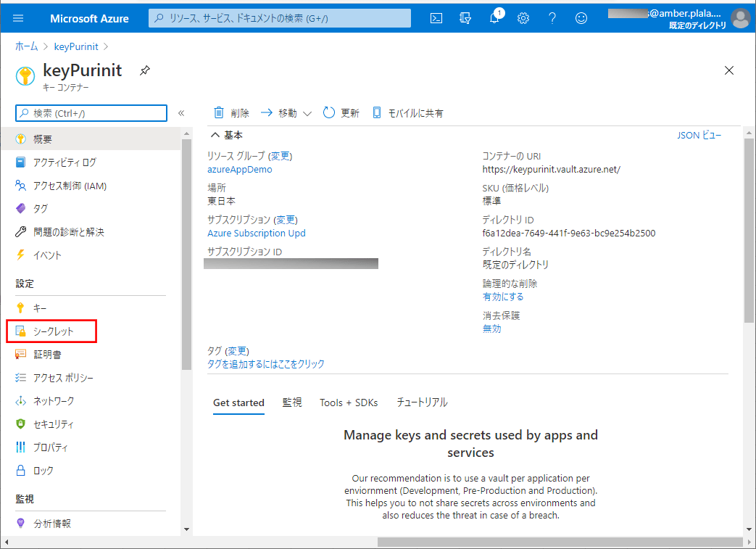Click the account avatar picture
756x549 pixels.
pos(741,18)
